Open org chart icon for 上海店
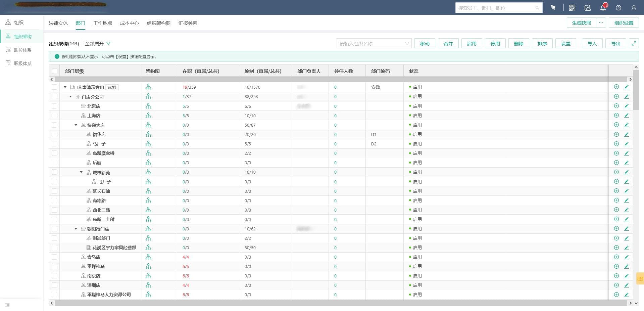Screen dimensions: 644x311 [148, 116]
